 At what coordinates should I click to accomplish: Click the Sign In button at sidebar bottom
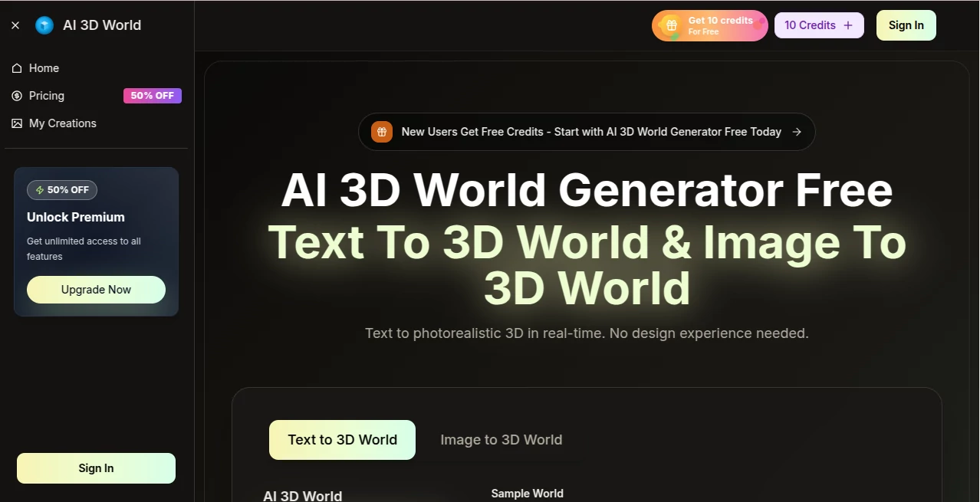pyautogui.click(x=95, y=468)
